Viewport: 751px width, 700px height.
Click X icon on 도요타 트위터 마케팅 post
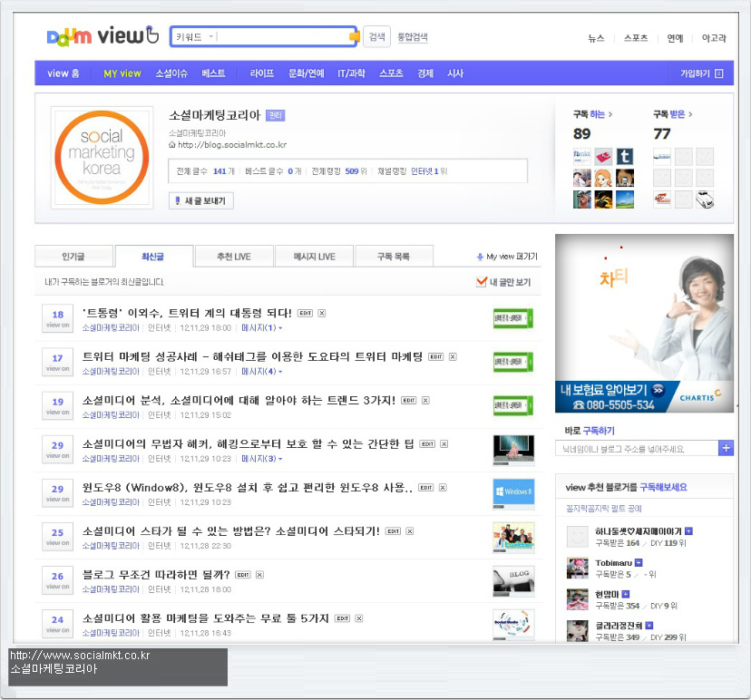(x=453, y=356)
